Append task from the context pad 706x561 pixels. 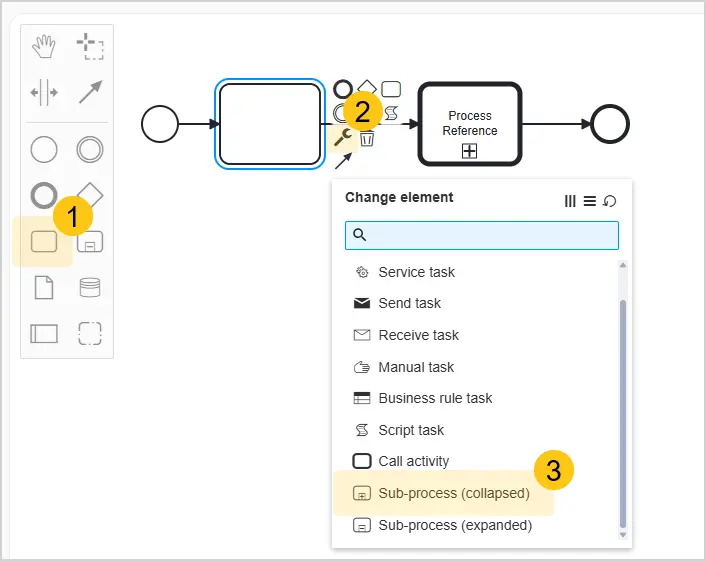391,89
